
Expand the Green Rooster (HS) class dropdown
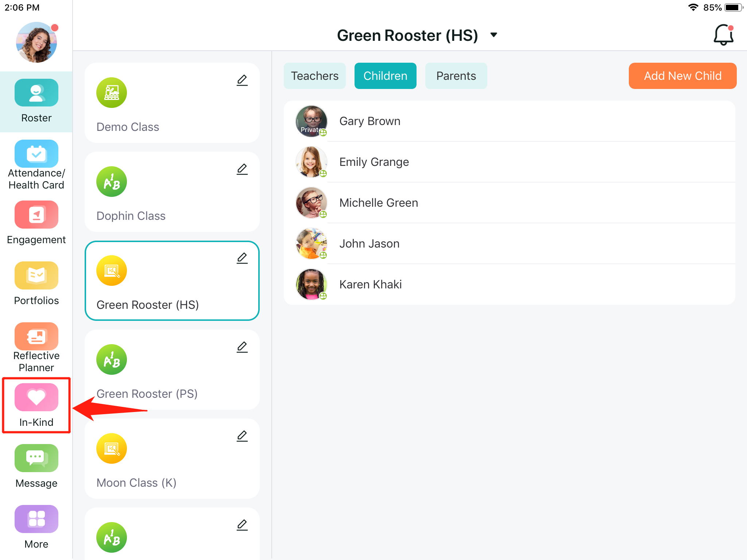[x=494, y=35]
